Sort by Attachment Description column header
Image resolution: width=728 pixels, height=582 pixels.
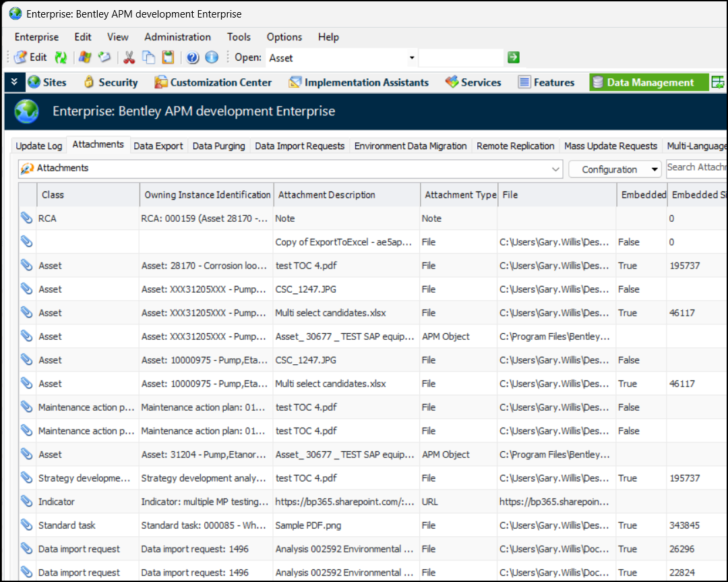pyautogui.click(x=327, y=195)
